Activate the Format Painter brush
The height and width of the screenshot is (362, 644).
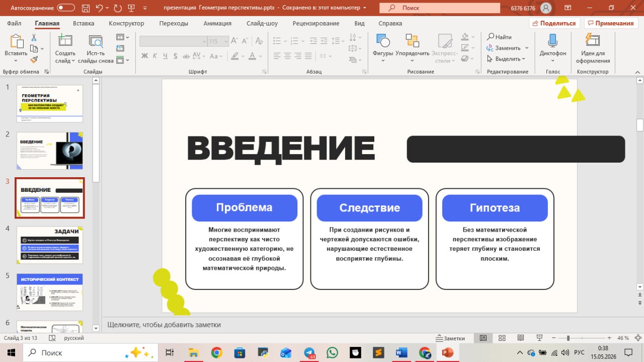tap(34, 59)
